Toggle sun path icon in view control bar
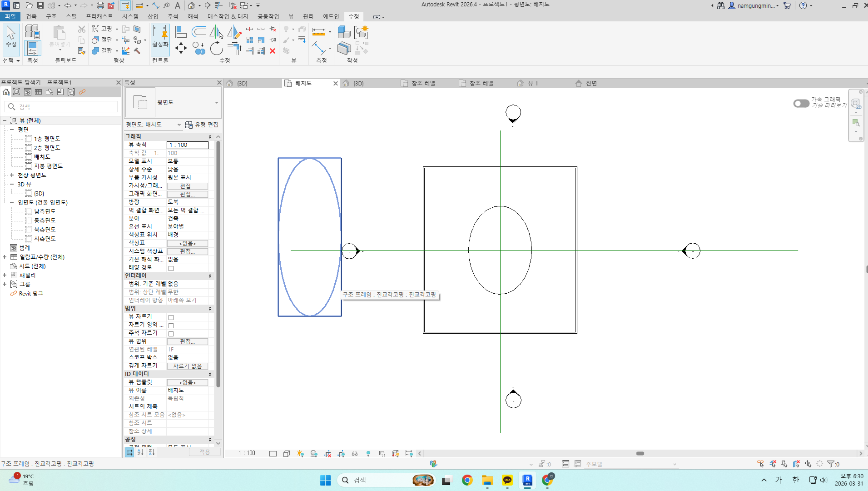The width and height of the screenshot is (868, 491). coord(300,453)
